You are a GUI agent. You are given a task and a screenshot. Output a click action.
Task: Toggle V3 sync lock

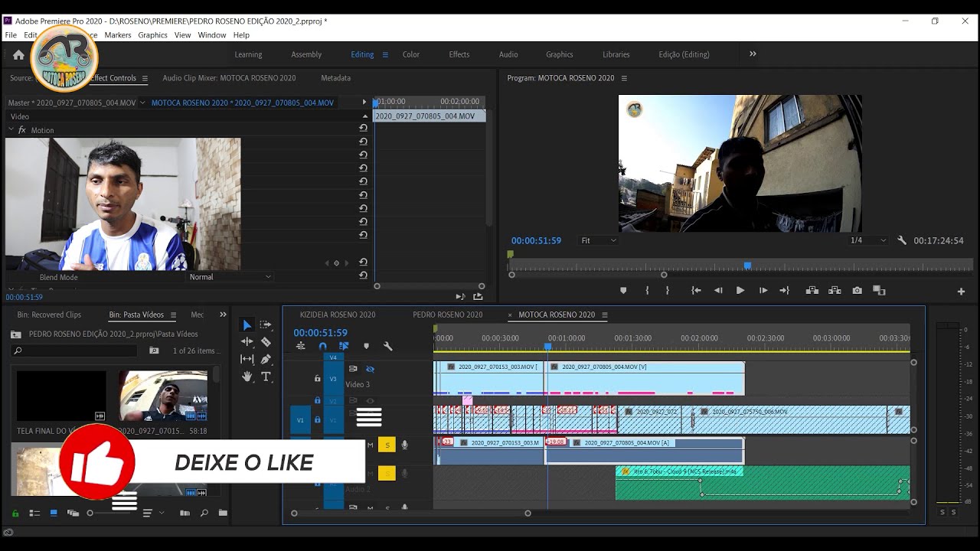353,369
